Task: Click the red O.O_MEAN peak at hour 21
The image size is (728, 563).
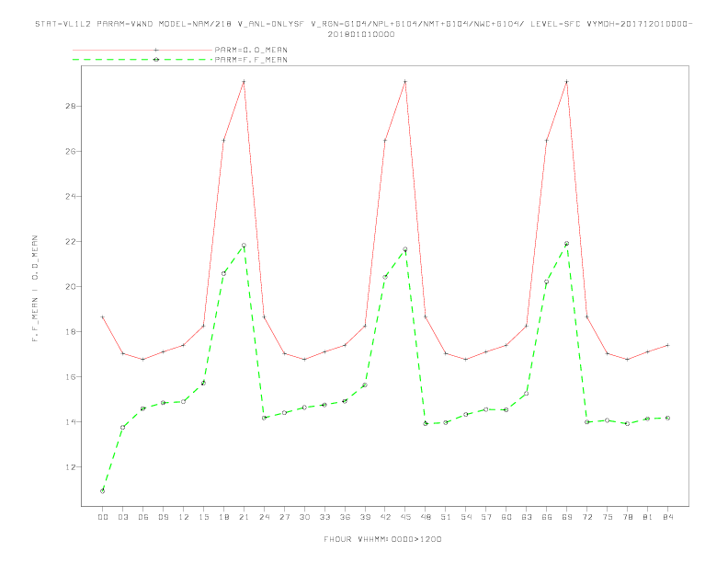Action: click(244, 81)
